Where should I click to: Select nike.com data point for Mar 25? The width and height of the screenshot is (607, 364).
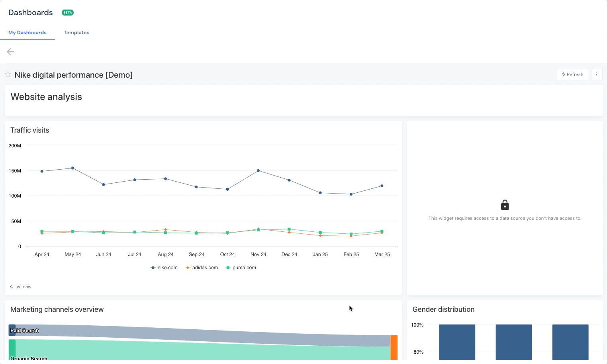click(x=382, y=186)
